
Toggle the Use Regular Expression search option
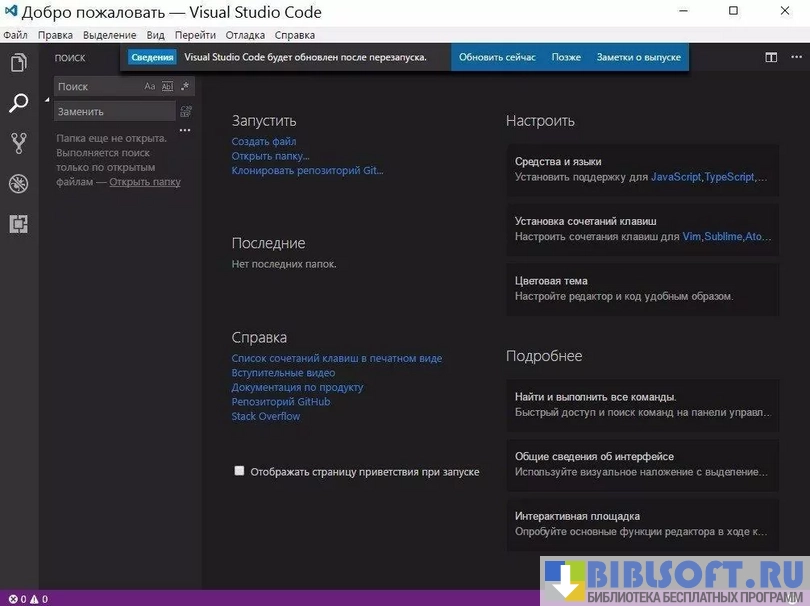[184, 87]
